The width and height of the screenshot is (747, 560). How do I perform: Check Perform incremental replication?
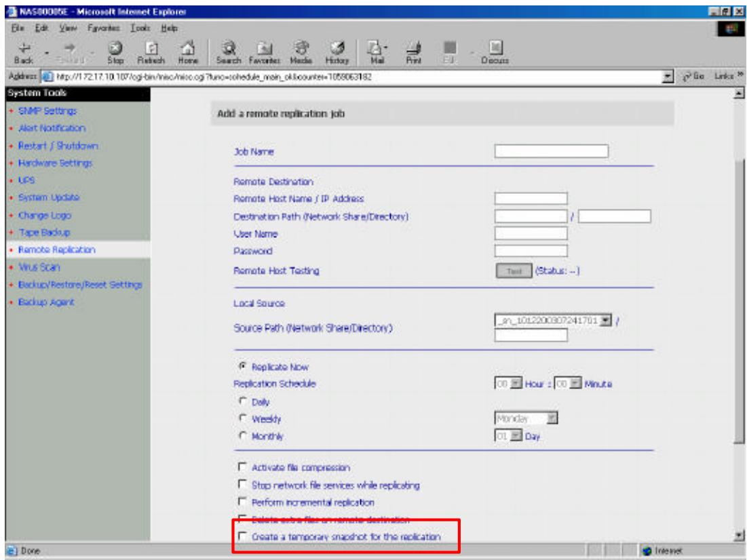tap(242, 501)
